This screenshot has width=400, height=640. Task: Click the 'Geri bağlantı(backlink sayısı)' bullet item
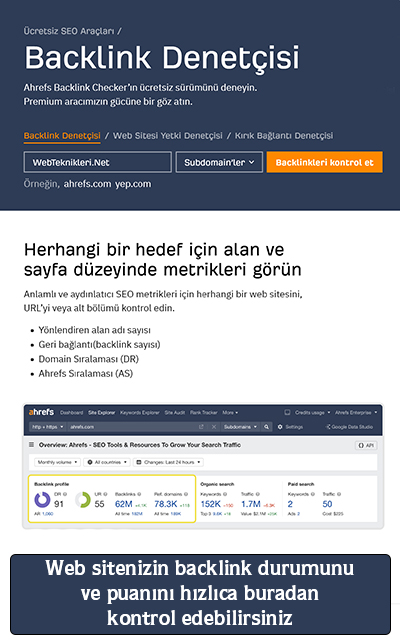(99, 344)
